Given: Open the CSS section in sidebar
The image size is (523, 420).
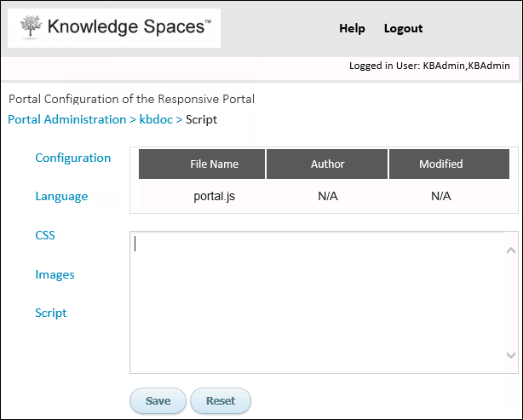Looking at the screenshot, I should (x=45, y=235).
